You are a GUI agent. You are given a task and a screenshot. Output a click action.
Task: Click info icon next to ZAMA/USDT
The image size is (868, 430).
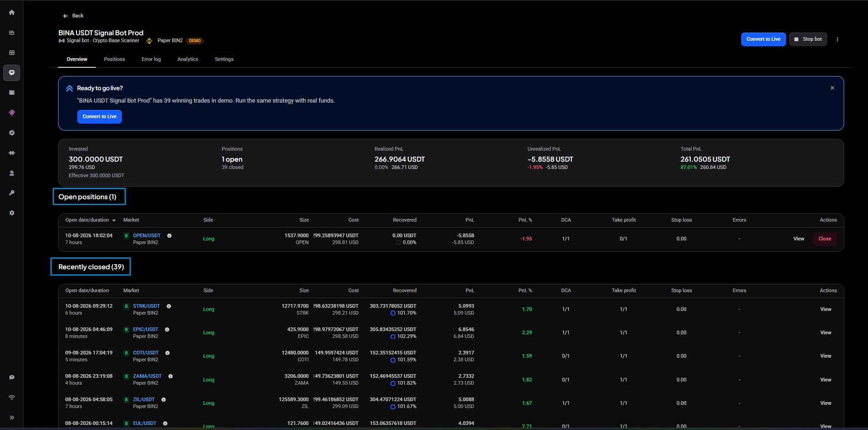[x=171, y=376]
